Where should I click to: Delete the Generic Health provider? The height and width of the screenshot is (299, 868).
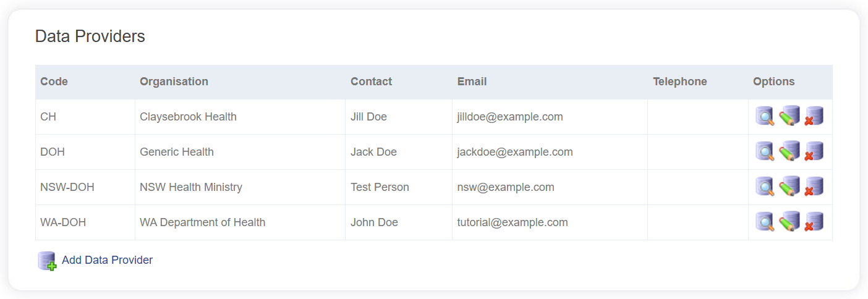click(x=814, y=151)
